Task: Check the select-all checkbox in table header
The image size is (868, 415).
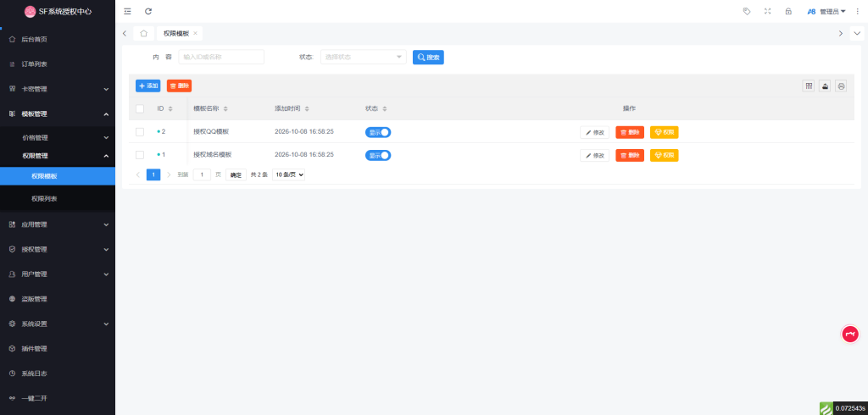Action: point(140,109)
